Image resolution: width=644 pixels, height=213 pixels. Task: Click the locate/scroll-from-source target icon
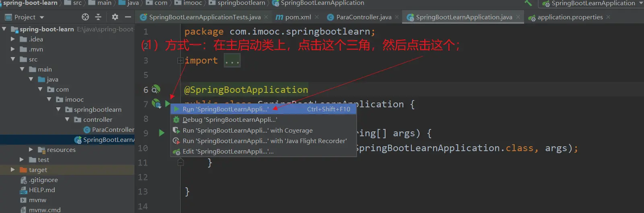tap(85, 17)
